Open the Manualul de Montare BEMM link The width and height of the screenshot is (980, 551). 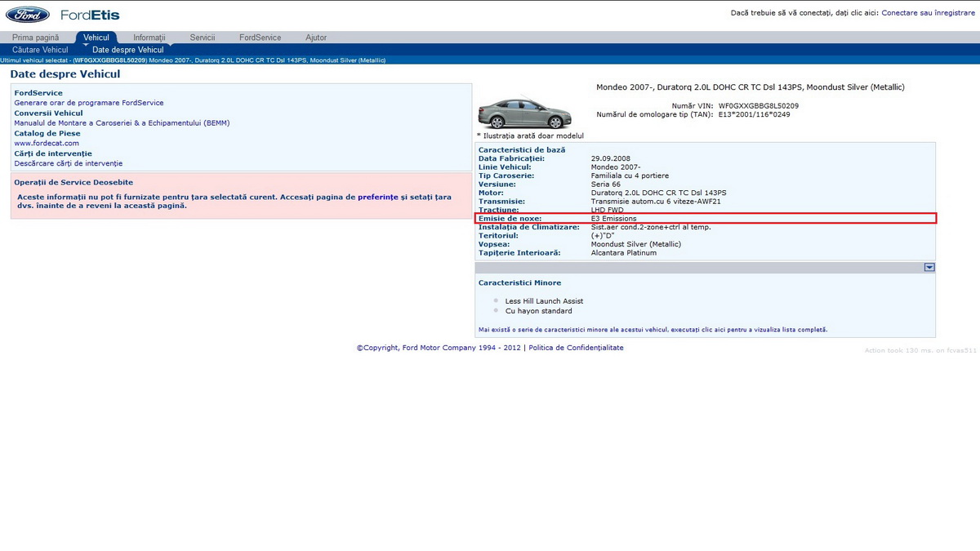(x=122, y=123)
